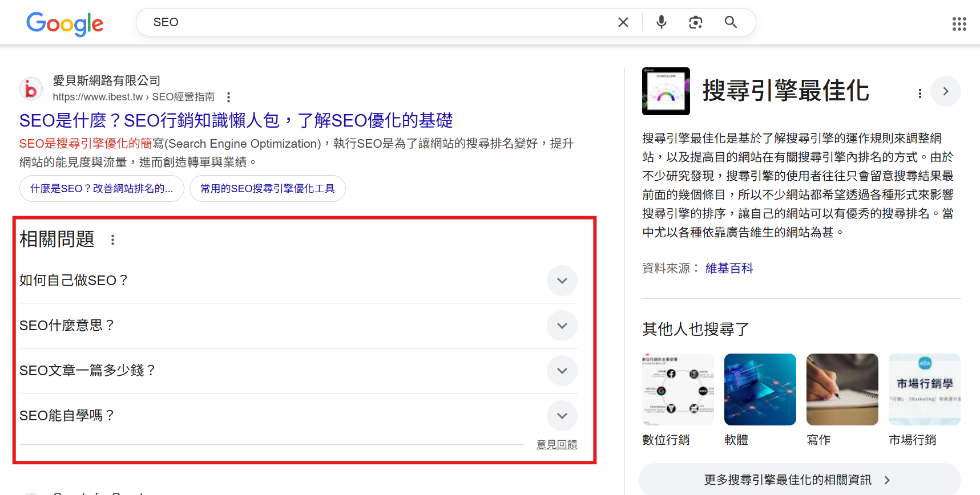This screenshot has height=495, width=980.
Task: Click the next arrow in knowledge panel
Action: (945, 91)
